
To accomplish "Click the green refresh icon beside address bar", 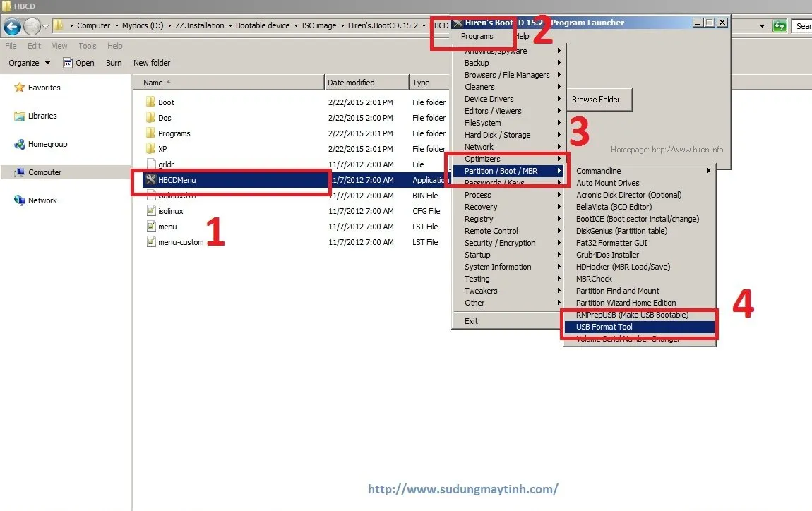I will 779,26.
